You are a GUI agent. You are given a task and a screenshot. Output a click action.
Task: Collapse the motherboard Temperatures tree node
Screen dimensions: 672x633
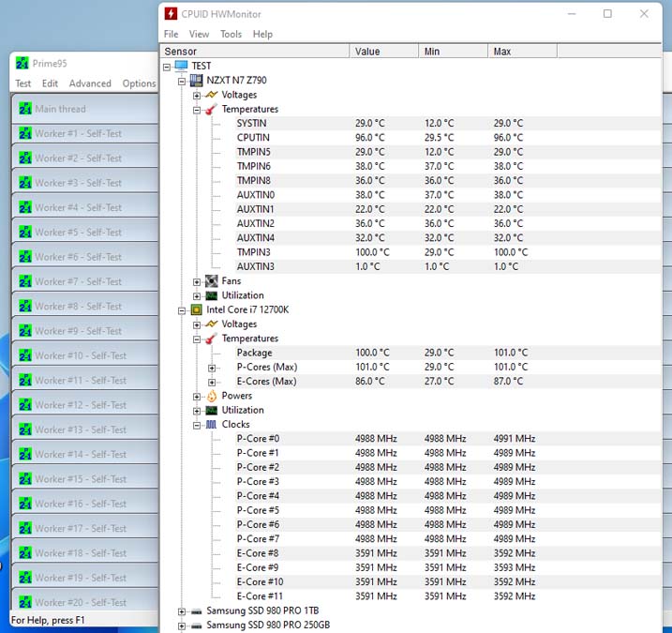(196, 110)
